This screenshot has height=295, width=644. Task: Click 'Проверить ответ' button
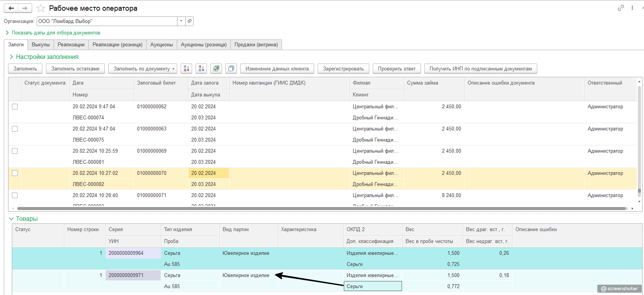point(397,68)
